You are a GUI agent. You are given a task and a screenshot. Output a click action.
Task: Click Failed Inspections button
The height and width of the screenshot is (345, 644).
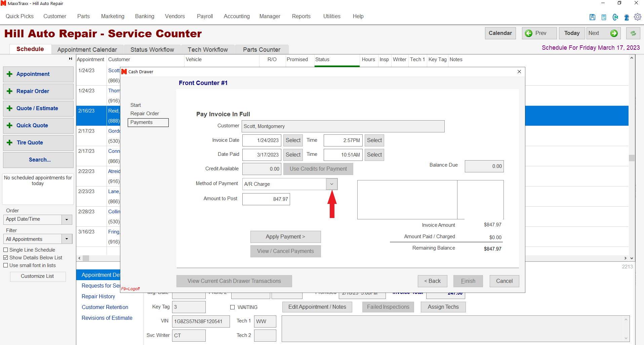388,307
